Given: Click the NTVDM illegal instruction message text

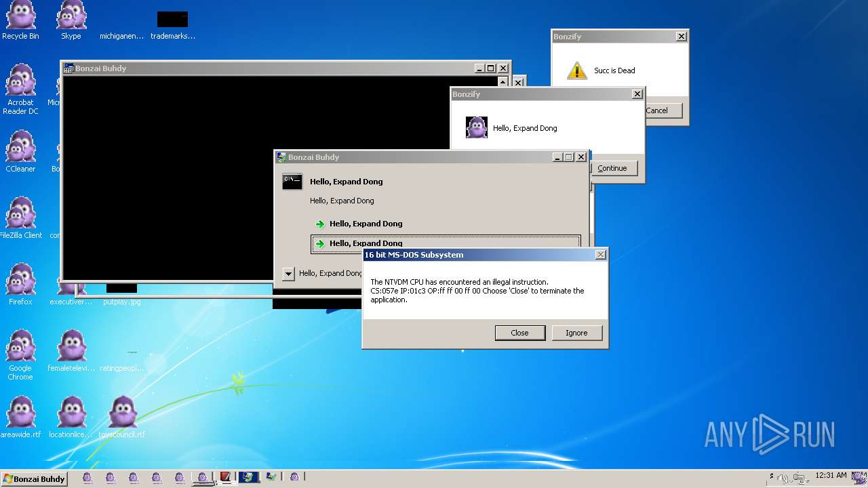Looking at the screenshot, I should (x=477, y=291).
